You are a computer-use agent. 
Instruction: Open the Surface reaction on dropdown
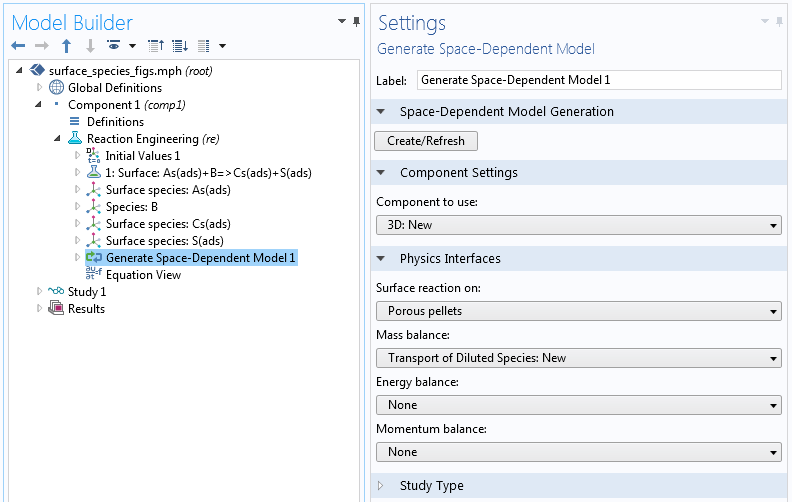578,311
